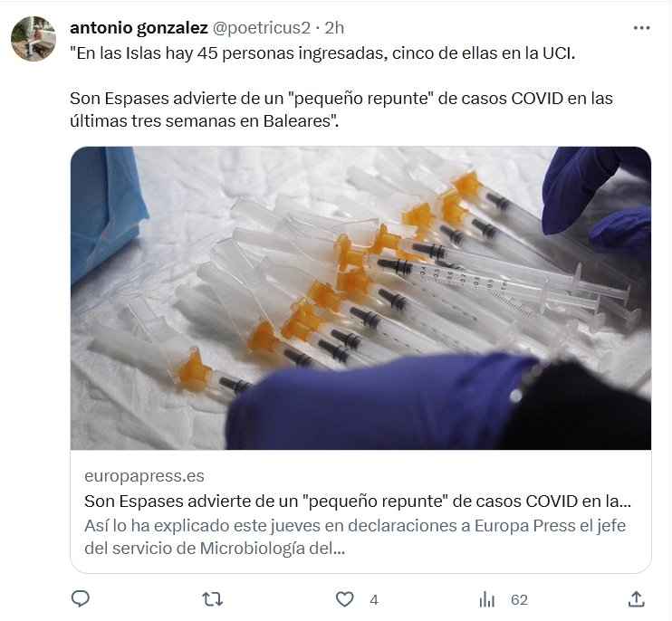The height and width of the screenshot is (621, 672).
Task: Open the like count number 4
Action: pos(374,599)
